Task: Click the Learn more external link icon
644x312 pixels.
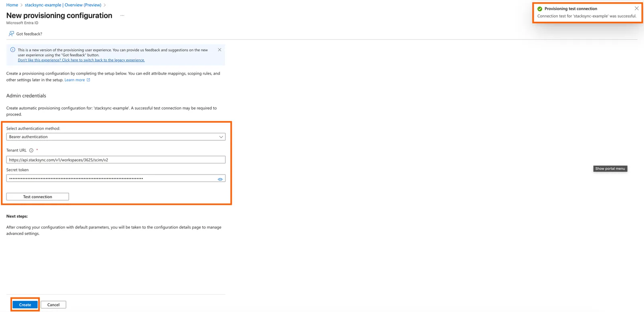Action: click(x=88, y=80)
